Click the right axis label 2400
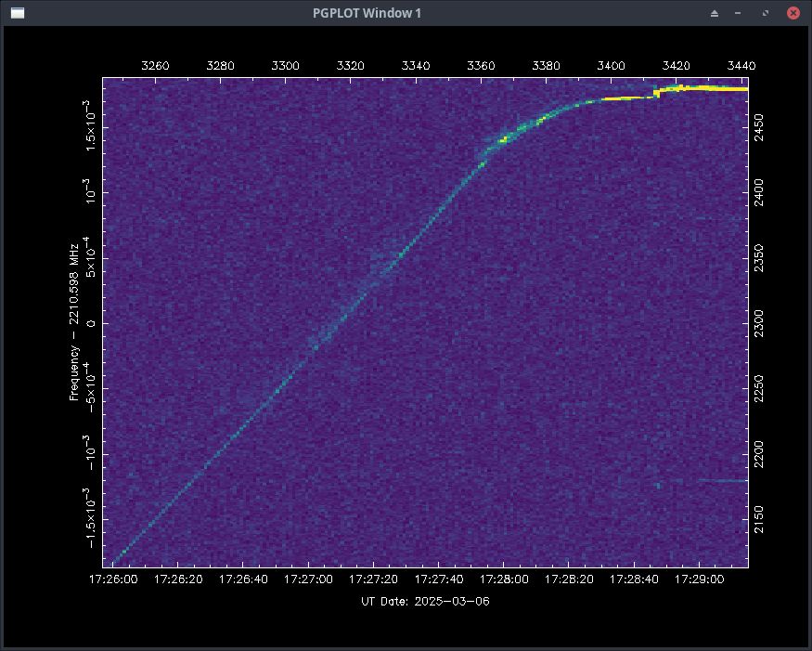 [x=759, y=193]
